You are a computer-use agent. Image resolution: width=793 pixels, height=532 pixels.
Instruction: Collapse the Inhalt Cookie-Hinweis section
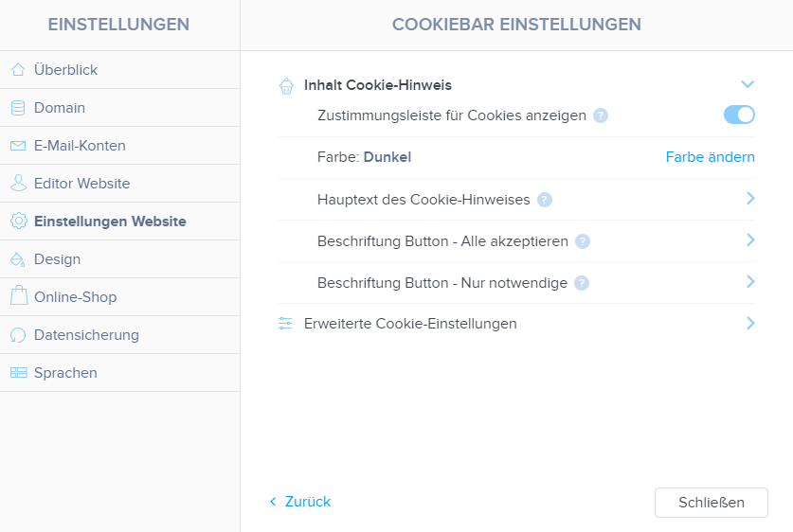point(748,84)
